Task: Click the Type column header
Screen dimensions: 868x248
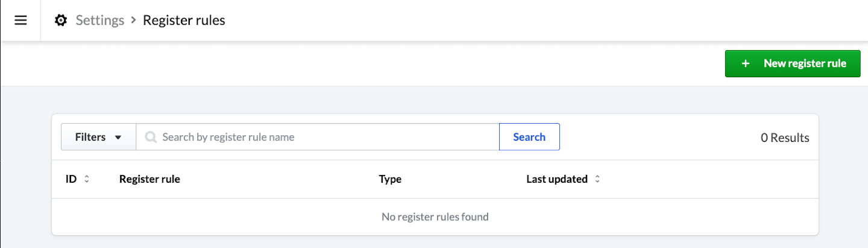Action: tap(390, 179)
